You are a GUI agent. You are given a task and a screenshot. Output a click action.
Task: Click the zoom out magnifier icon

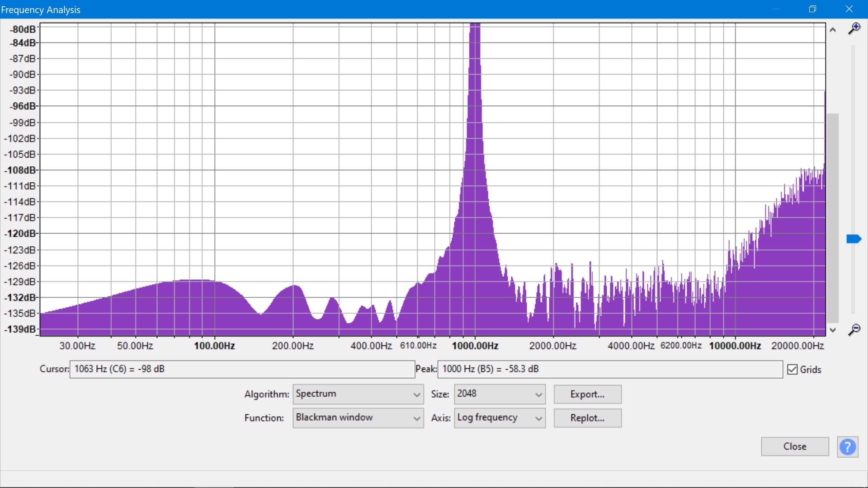click(854, 330)
